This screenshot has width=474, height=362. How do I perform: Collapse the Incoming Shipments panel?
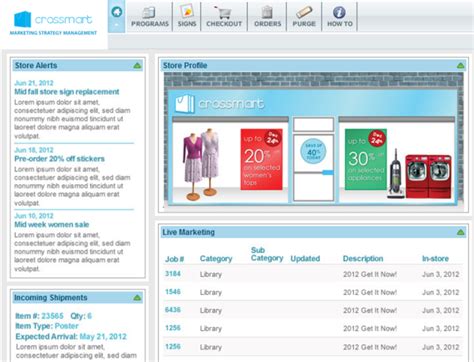(x=137, y=298)
